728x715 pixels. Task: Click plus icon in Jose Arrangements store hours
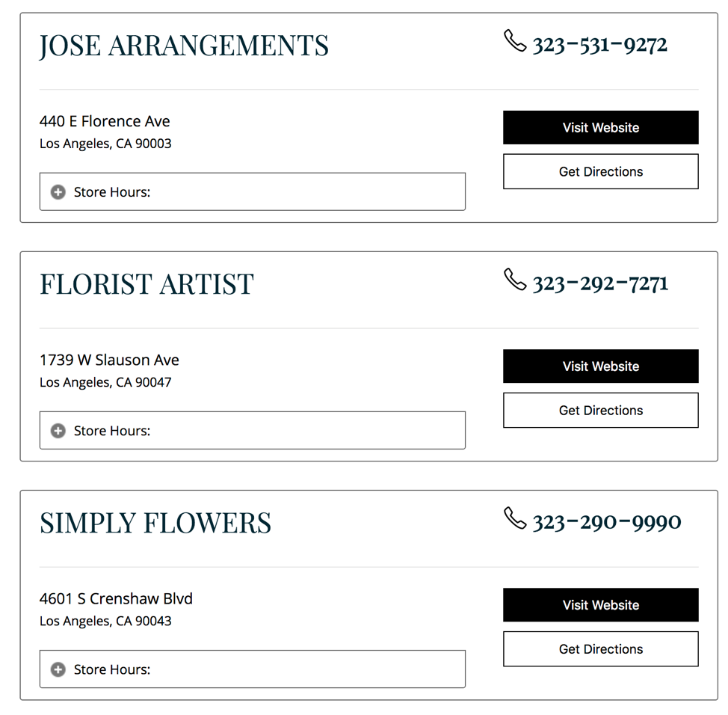tap(58, 192)
